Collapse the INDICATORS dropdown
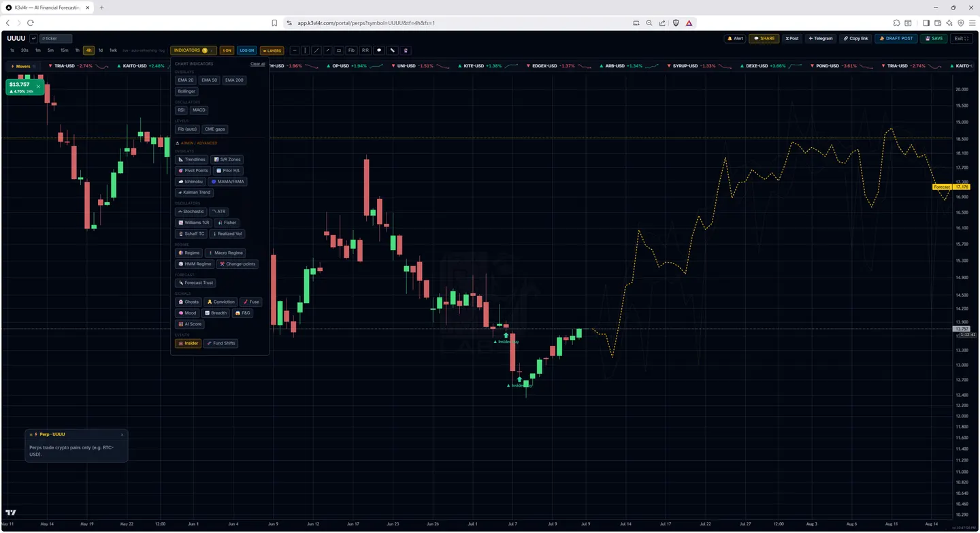Viewport: 980px width, 533px height. (193, 50)
